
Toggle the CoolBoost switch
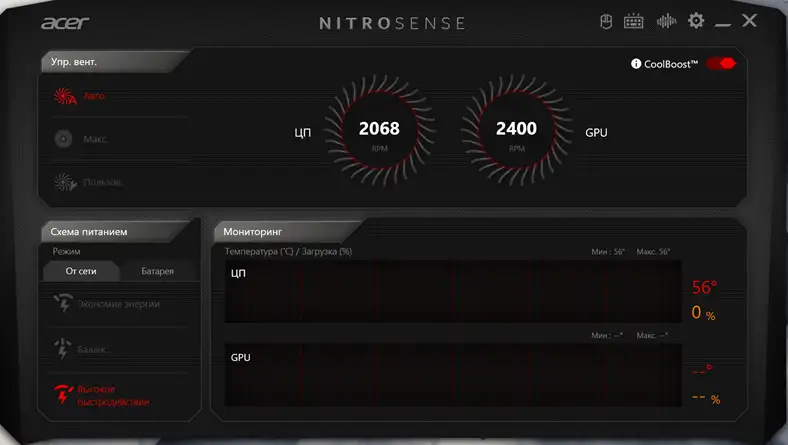[x=721, y=63]
